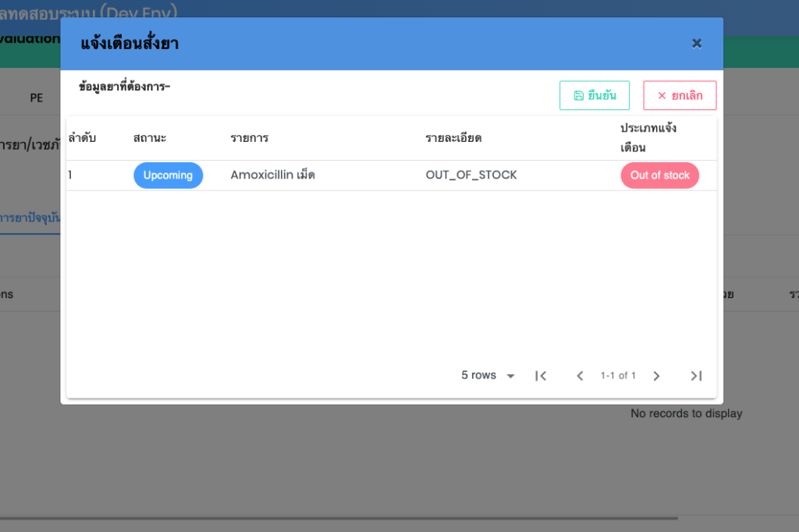Click the ลำดับ column header
Viewport: 799px width, 532px height.
[82, 138]
